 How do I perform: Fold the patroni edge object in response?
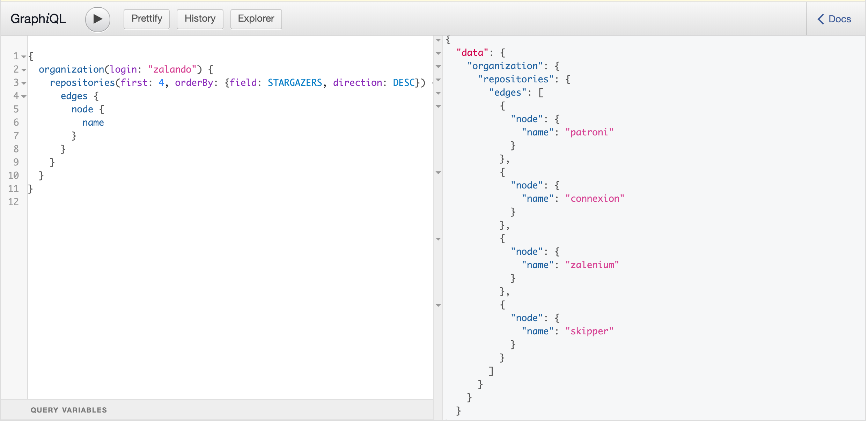[438, 106]
